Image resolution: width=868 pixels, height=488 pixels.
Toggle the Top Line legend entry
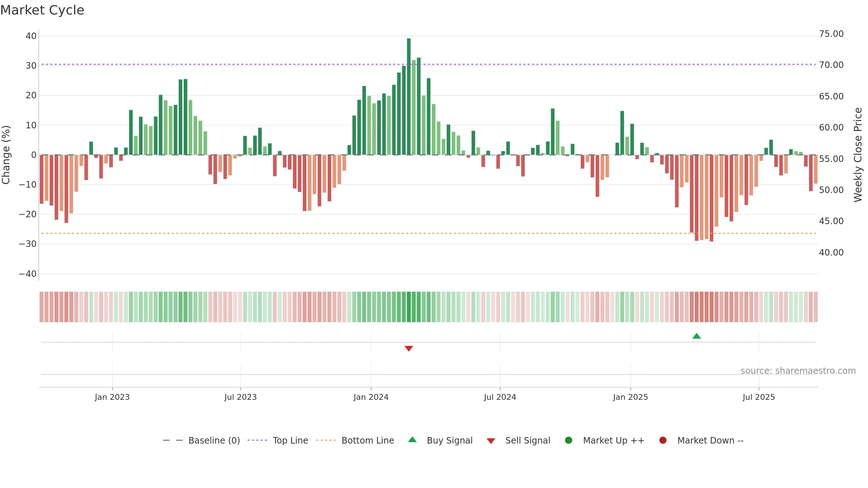coord(278,440)
